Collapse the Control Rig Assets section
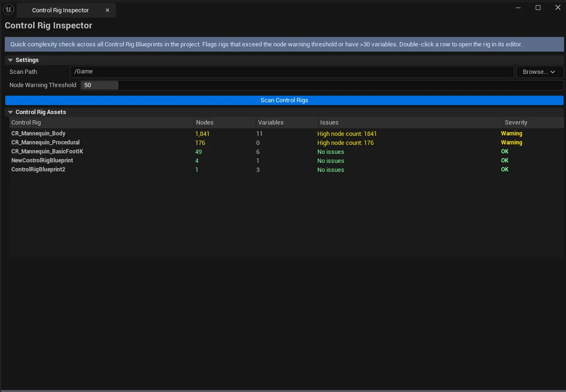566x392 pixels. tap(10, 112)
